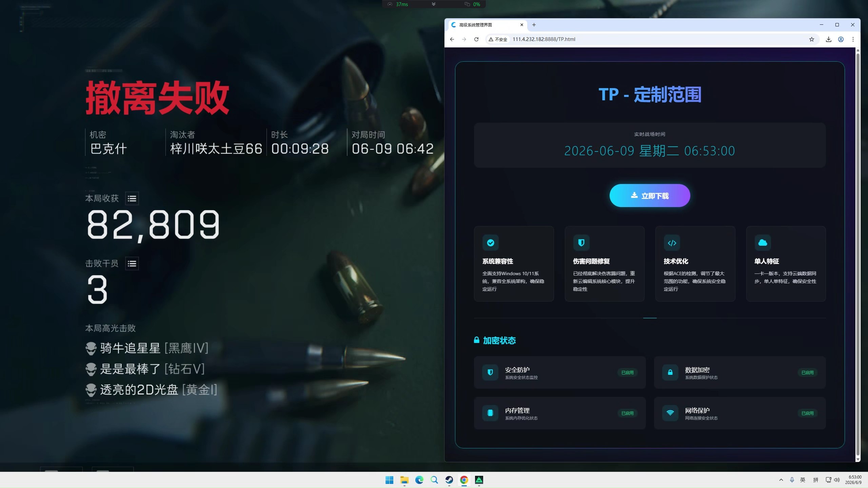
Task: Switch the 英 input language indicator
Action: (x=803, y=480)
